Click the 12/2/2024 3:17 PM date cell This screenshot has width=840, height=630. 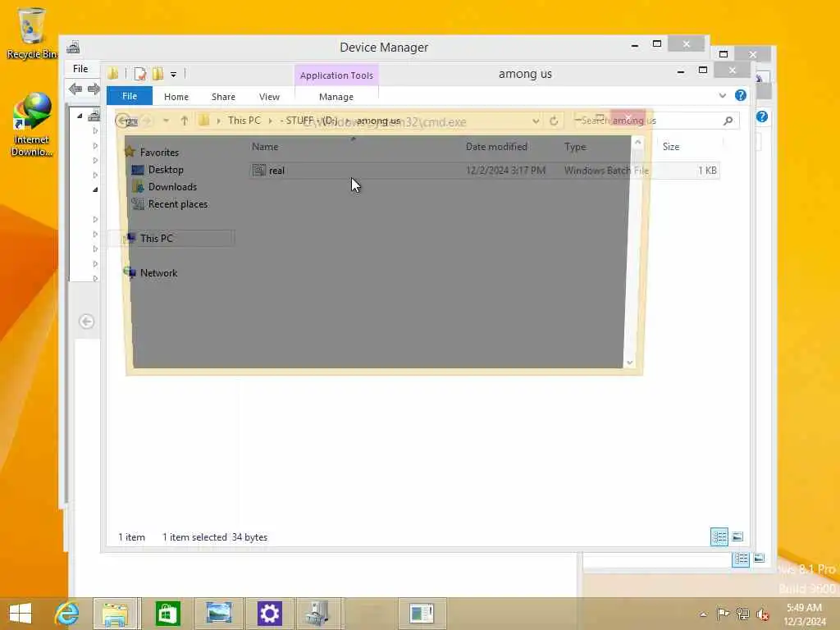(505, 171)
